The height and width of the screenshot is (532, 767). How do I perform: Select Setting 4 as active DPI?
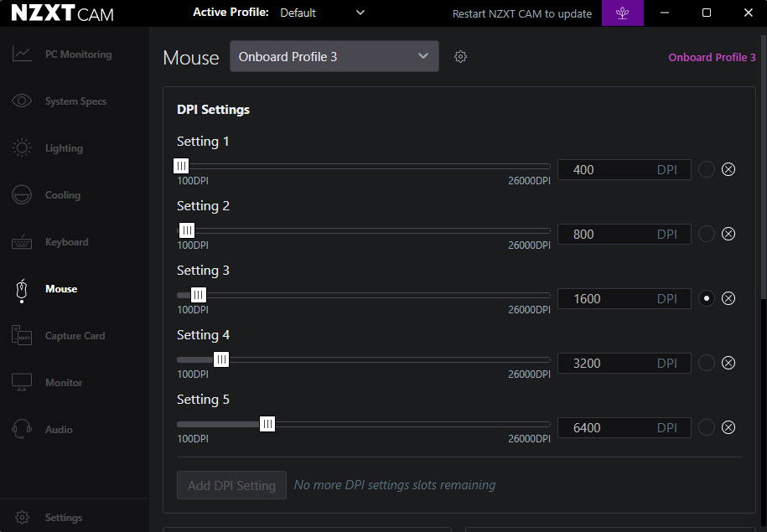coord(707,363)
